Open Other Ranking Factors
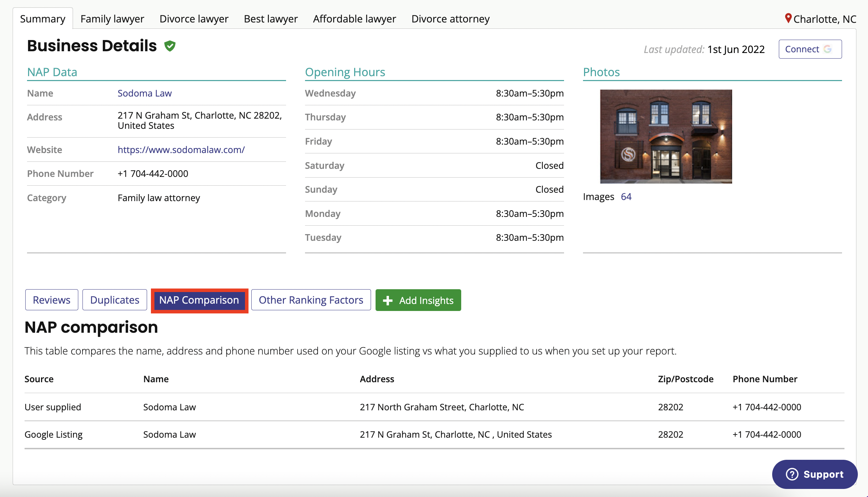Viewport: 868px width, 497px height. point(311,300)
